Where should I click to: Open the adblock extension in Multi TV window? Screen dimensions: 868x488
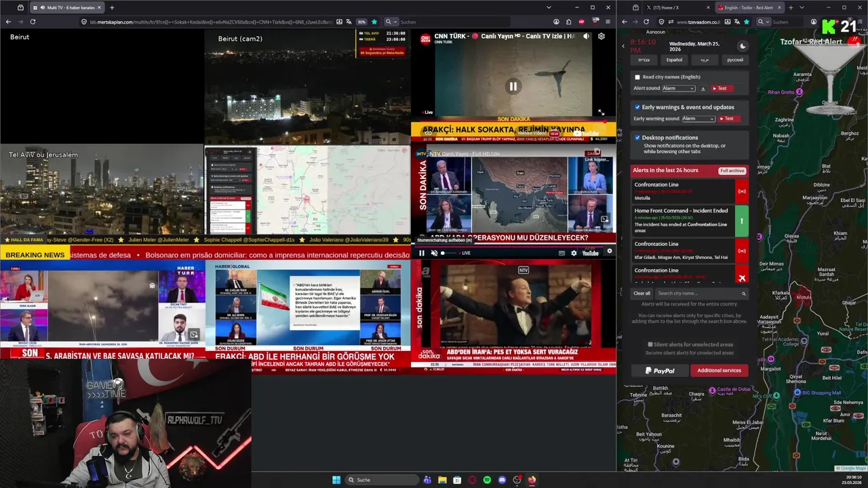(581, 22)
